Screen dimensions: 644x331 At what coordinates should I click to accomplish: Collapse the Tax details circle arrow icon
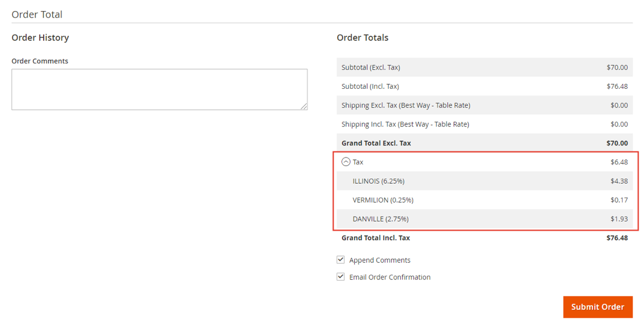pyautogui.click(x=346, y=162)
